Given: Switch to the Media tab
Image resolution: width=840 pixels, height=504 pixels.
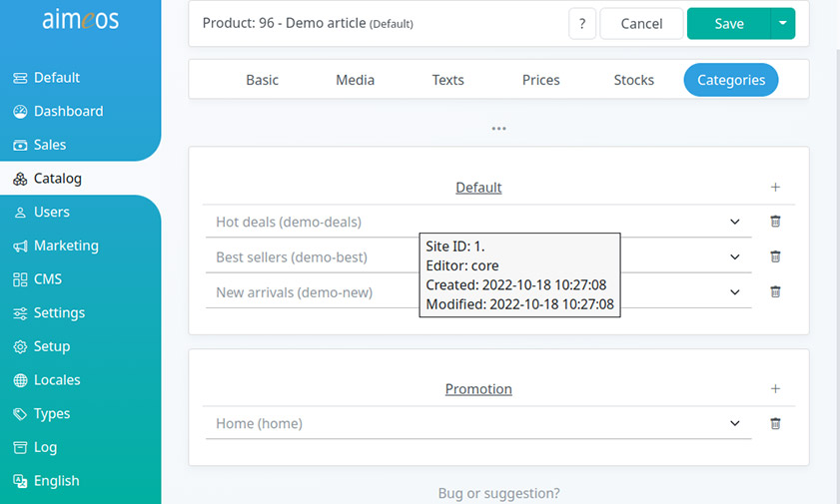Looking at the screenshot, I should coord(355,80).
